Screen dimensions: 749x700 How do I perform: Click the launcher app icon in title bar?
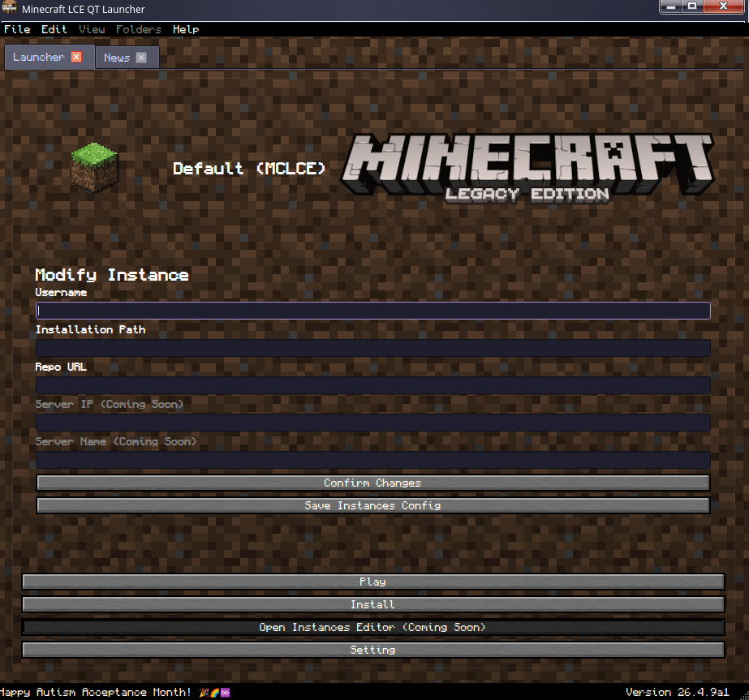[9, 8]
